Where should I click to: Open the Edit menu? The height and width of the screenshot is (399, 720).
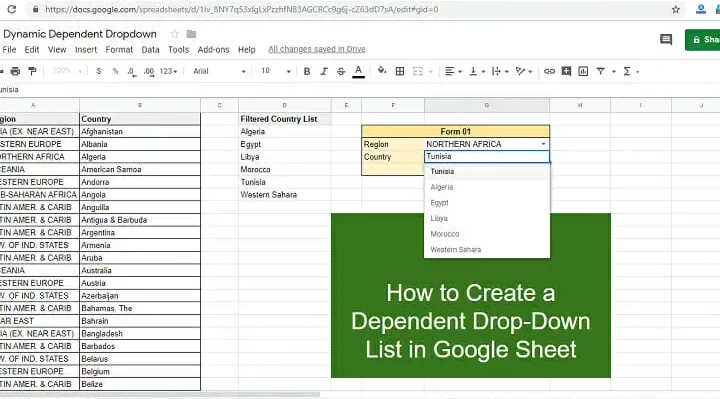coord(32,50)
